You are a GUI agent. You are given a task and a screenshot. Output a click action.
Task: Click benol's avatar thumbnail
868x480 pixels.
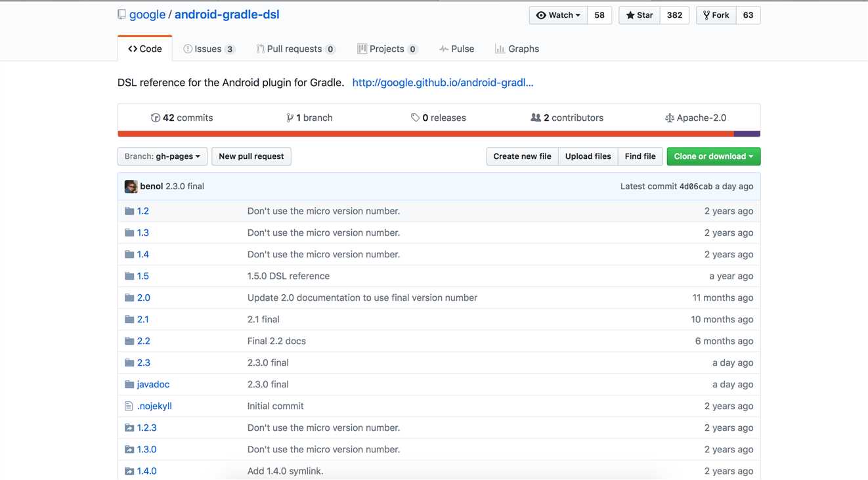131,186
